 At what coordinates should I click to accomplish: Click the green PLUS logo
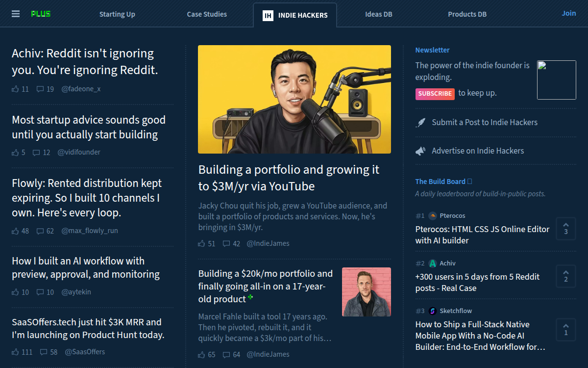(x=41, y=14)
